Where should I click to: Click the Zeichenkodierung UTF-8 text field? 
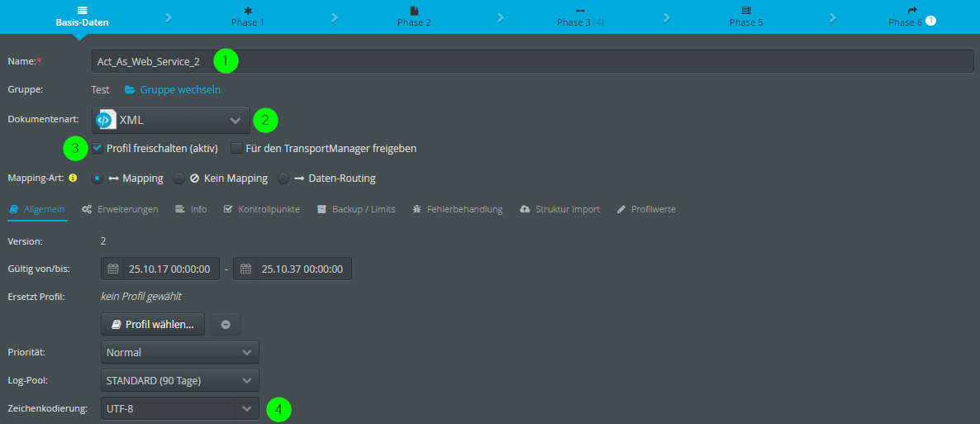(x=168, y=409)
